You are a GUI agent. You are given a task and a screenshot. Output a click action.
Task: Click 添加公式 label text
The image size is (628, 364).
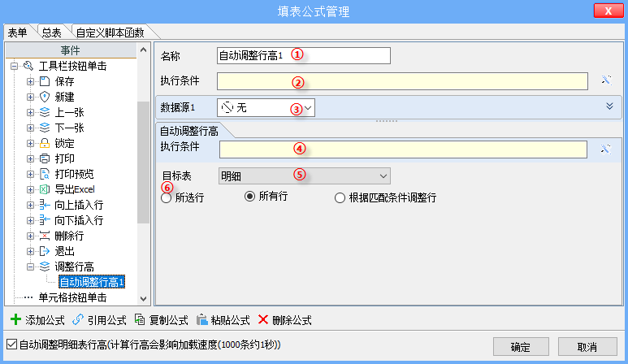tap(45, 320)
